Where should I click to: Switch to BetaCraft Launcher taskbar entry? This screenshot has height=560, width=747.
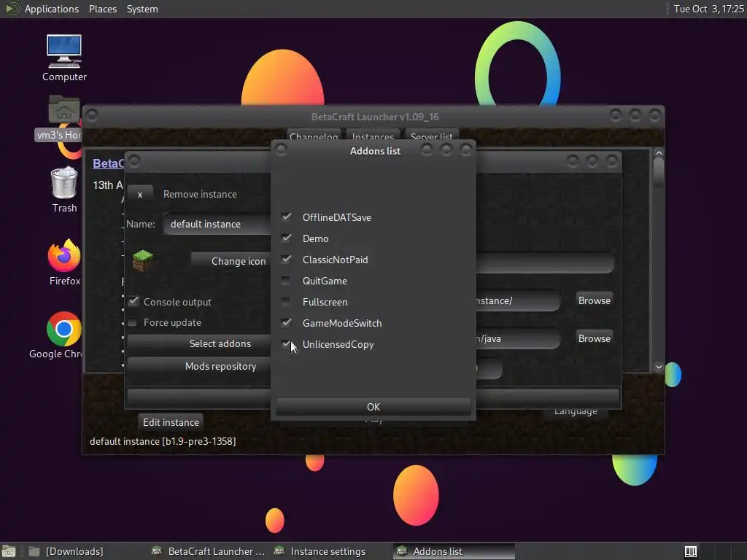tap(208, 551)
